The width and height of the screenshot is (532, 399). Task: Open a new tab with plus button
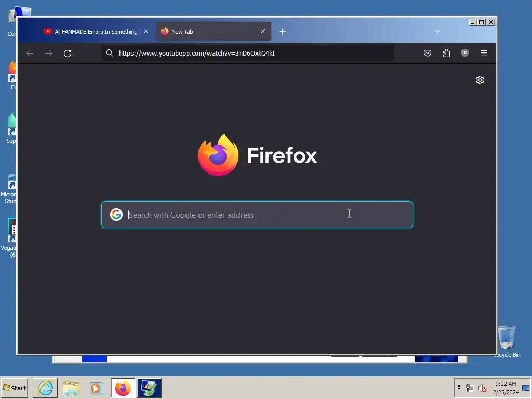tap(282, 32)
